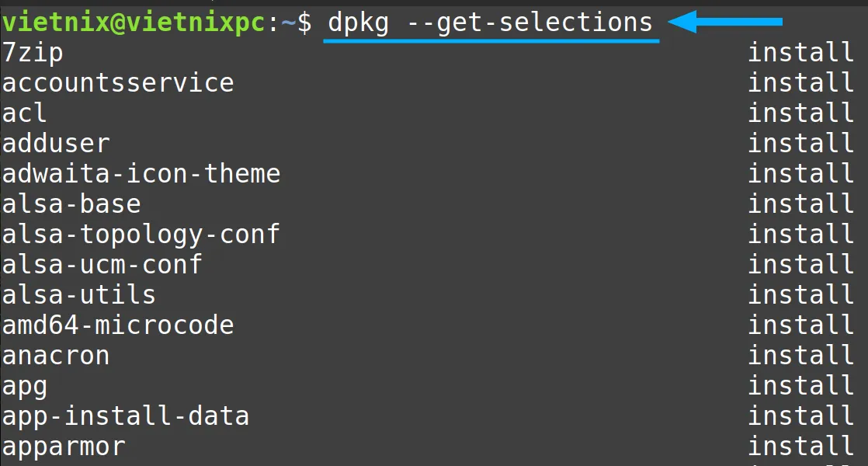
Task: Click the apg package name
Action: [25, 388]
